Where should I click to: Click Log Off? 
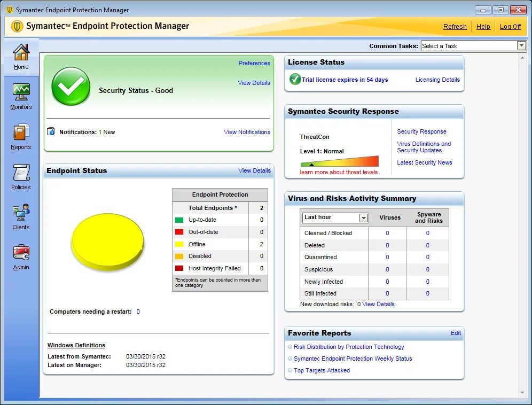coord(510,27)
